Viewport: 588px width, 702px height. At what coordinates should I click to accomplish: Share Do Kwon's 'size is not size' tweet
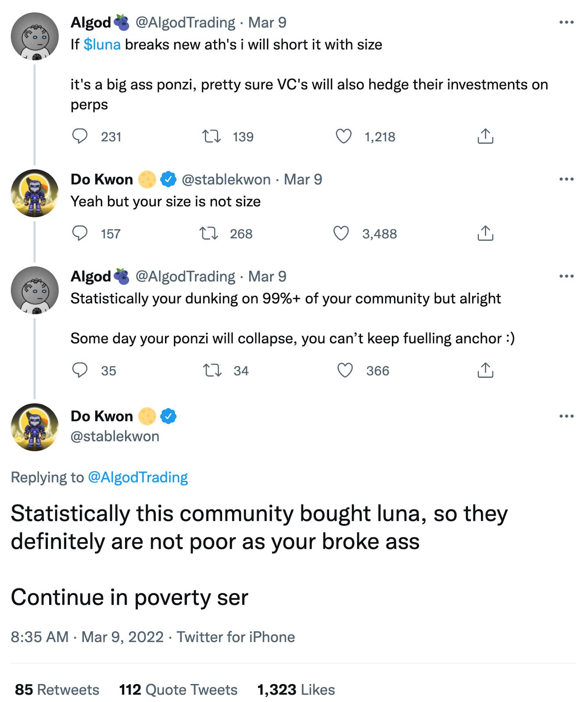485,233
